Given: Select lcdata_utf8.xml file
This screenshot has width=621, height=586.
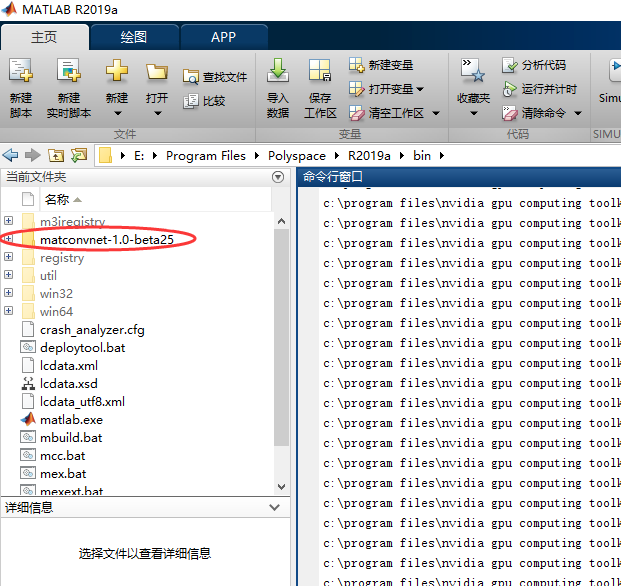Looking at the screenshot, I should click(x=82, y=401).
